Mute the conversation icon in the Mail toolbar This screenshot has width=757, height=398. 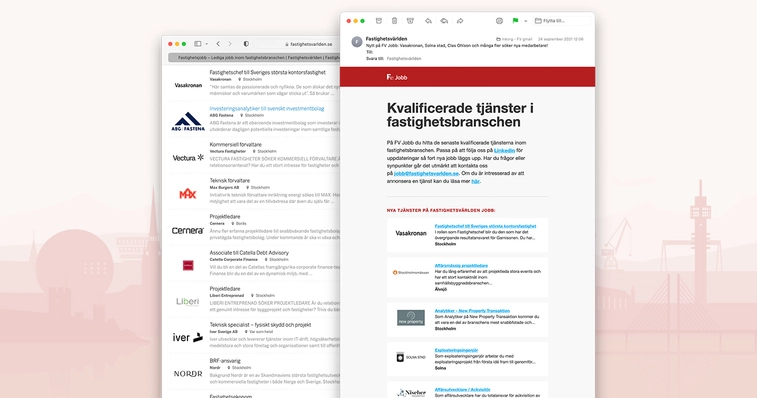[x=499, y=21]
